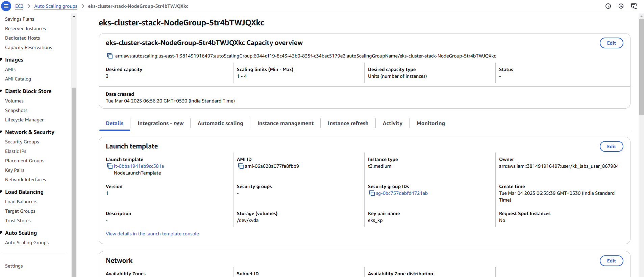Copy the launch template ID
Screen dimensions: 644x277
point(109,166)
